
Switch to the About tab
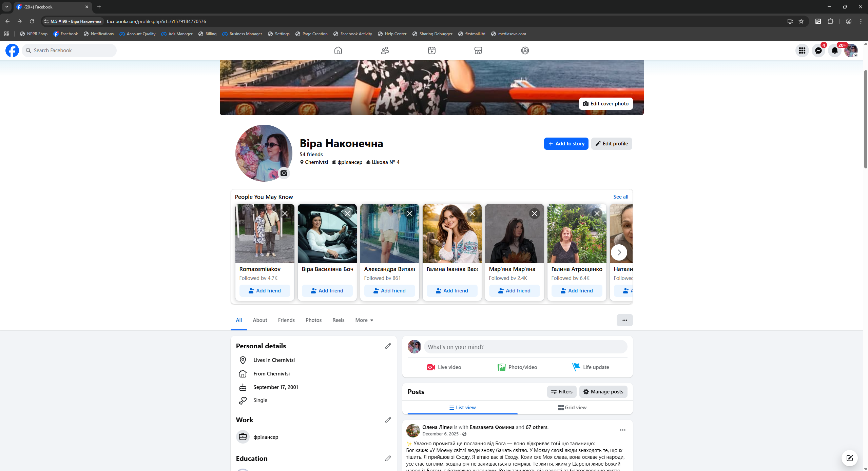260,320
